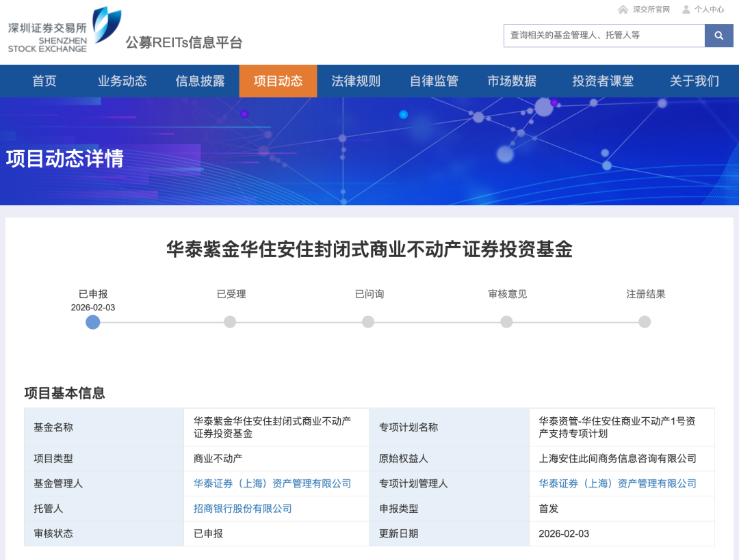Open the 投资者课堂 menu
739x560 pixels.
coord(603,81)
